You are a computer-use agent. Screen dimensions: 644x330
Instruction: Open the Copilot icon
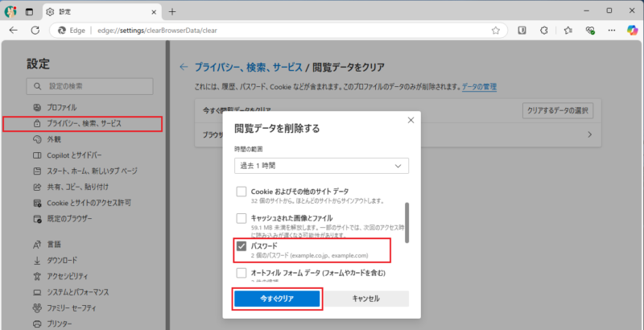[632, 31]
